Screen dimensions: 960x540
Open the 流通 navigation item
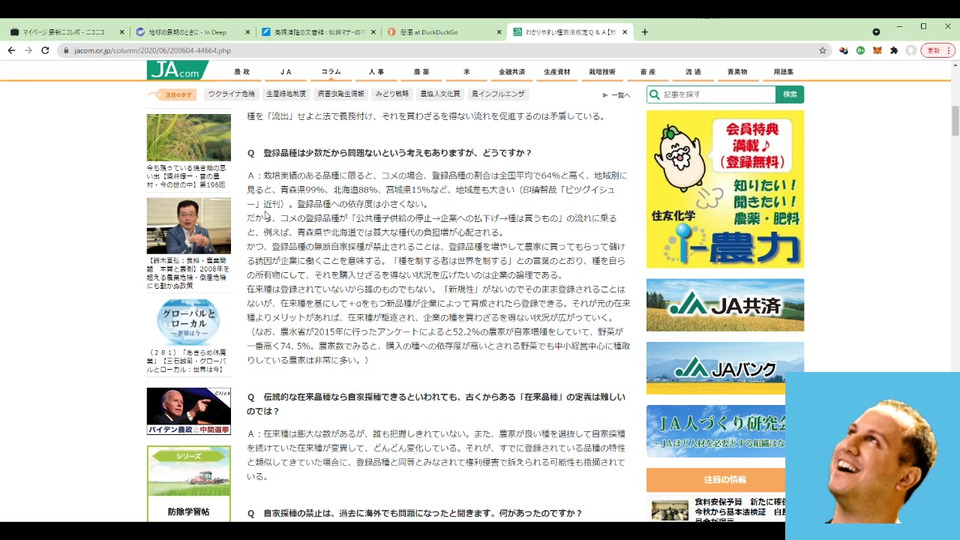692,72
